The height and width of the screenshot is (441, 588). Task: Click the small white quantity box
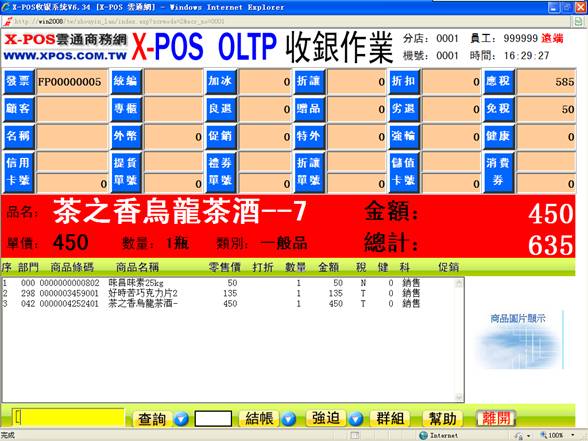point(213,418)
